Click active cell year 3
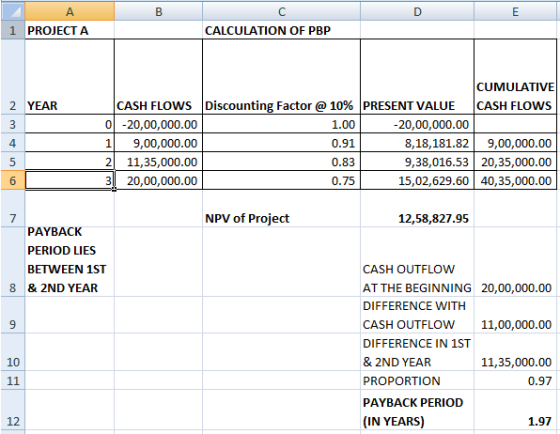The width and height of the screenshot is (560, 434). (x=70, y=180)
